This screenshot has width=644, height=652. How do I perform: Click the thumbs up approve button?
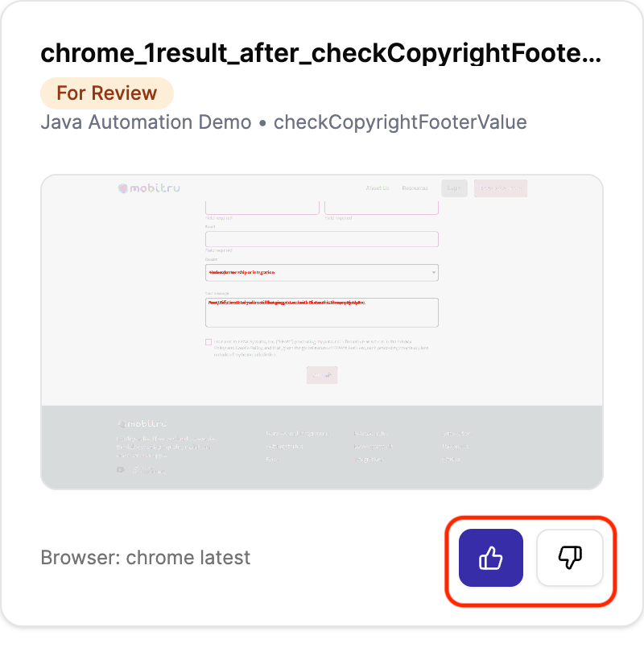(491, 557)
